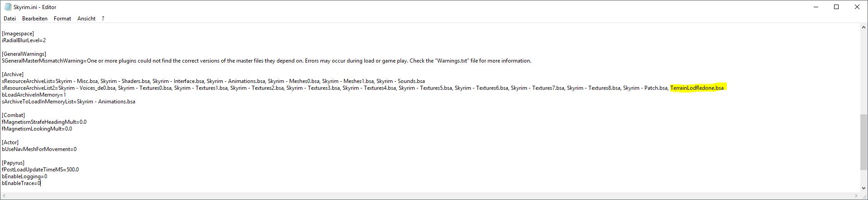Image resolution: width=868 pixels, height=200 pixels.
Task: Place cursor on the bLoadArchiveInMemory=1 line
Action: pos(34,95)
